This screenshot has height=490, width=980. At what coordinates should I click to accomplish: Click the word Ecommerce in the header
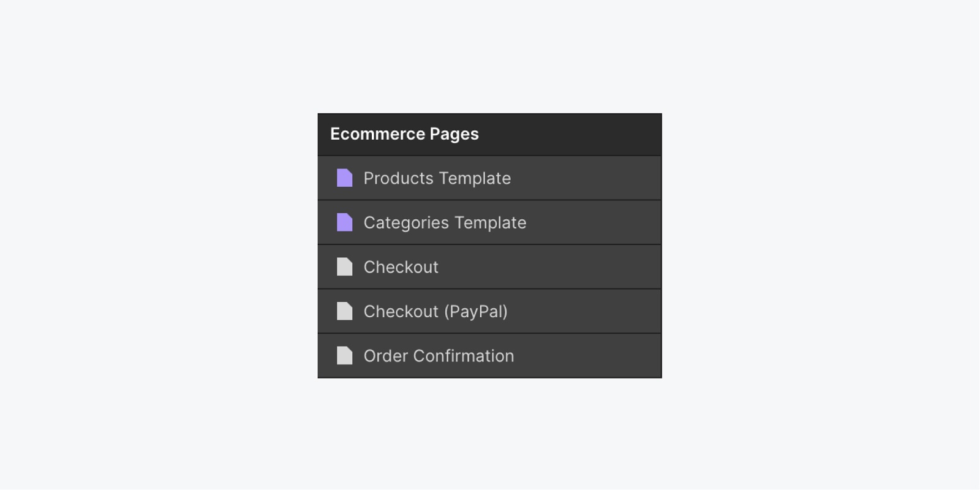(377, 134)
